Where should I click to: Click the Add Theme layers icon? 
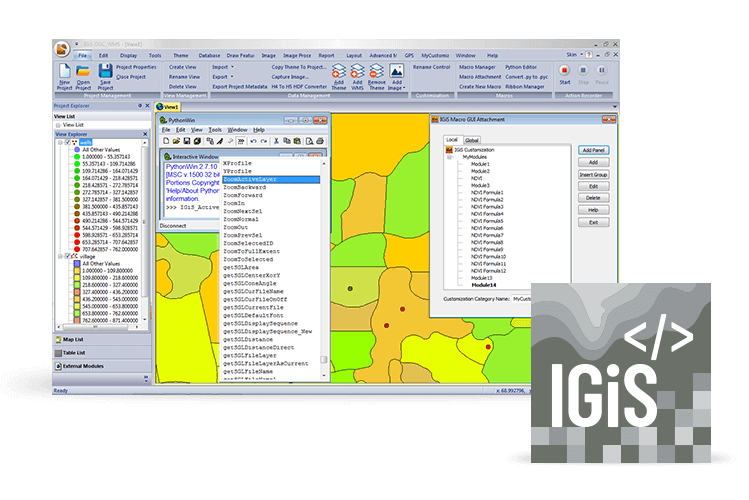click(x=339, y=71)
